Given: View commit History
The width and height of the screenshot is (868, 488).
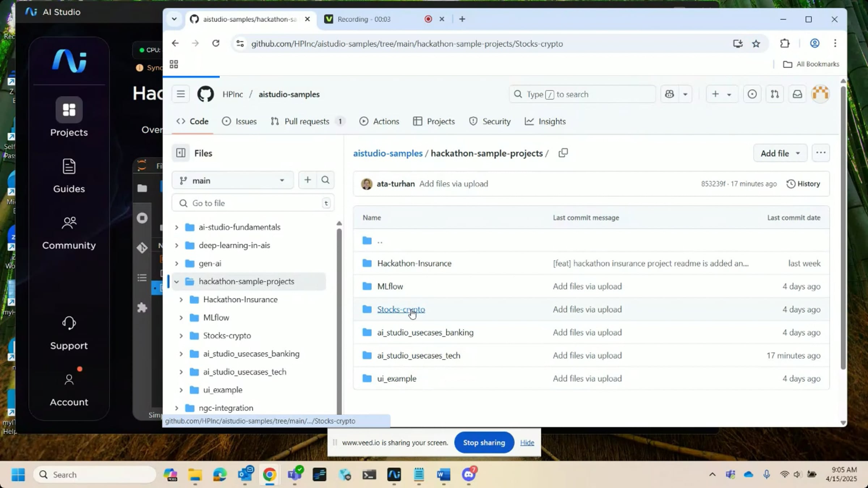Looking at the screenshot, I should pos(803,184).
